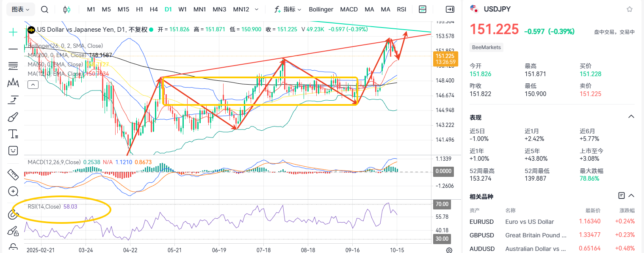Open the emoji sticker tool
This screenshot has width=644, height=253.
tap(13, 151)
